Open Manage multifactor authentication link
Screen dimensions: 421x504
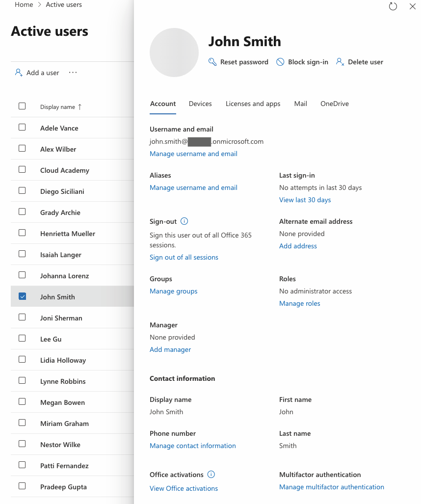point(331,487)
